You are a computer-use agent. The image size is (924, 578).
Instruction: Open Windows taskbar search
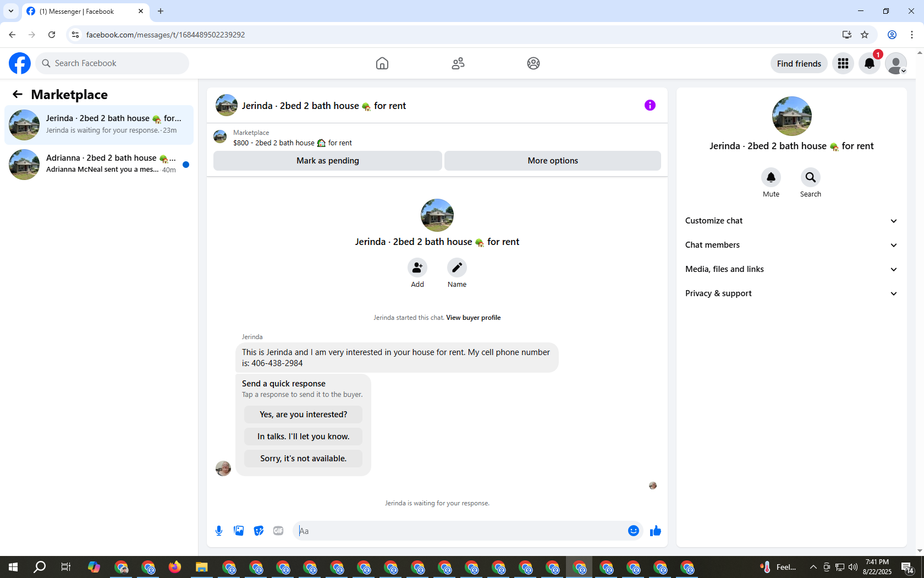[x=40, y=567]
